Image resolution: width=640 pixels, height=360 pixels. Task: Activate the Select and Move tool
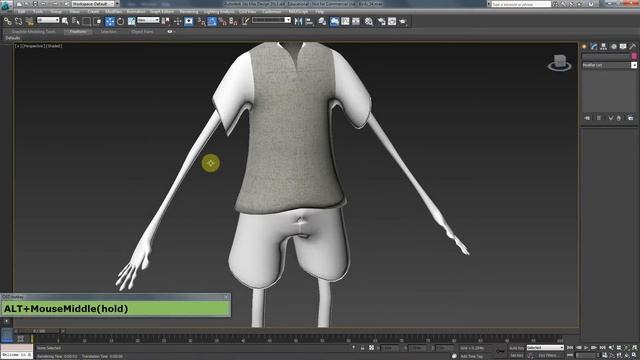pos(110,21)
